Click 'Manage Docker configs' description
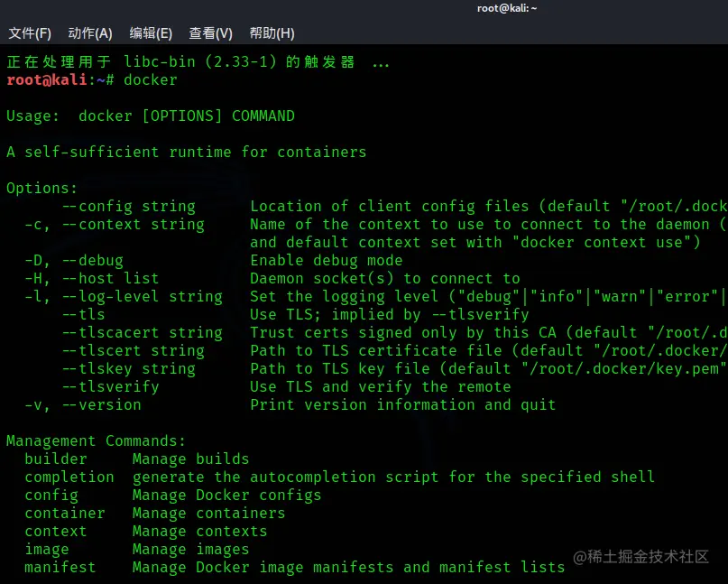Screen dimensions: 728x584 pos(227,496)
